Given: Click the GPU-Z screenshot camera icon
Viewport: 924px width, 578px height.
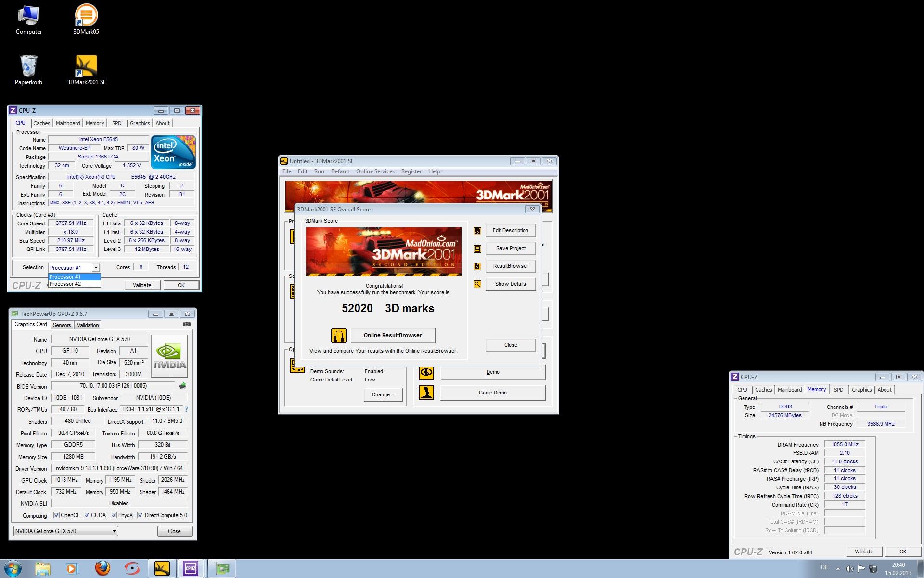Looking at the screenshot, I should point(187,324).
